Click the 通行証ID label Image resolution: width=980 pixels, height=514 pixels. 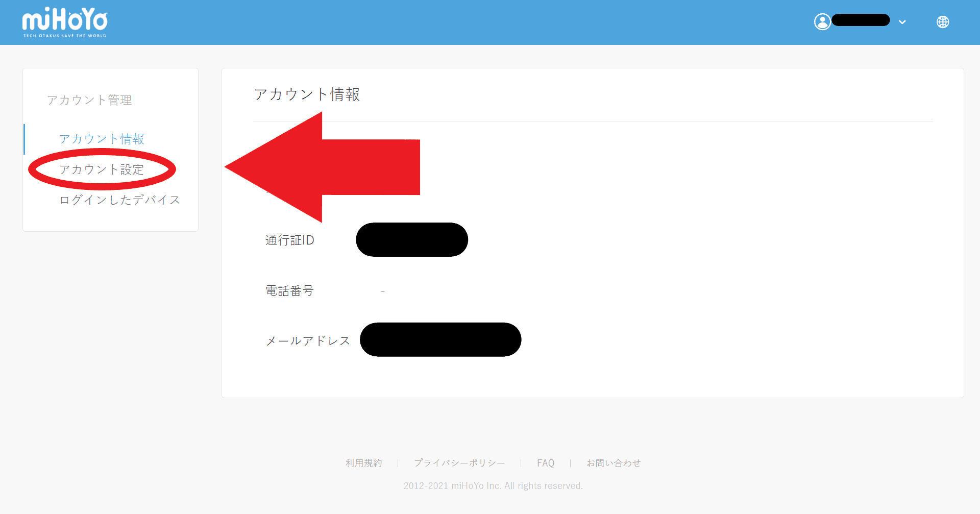[x=290, y=240]
